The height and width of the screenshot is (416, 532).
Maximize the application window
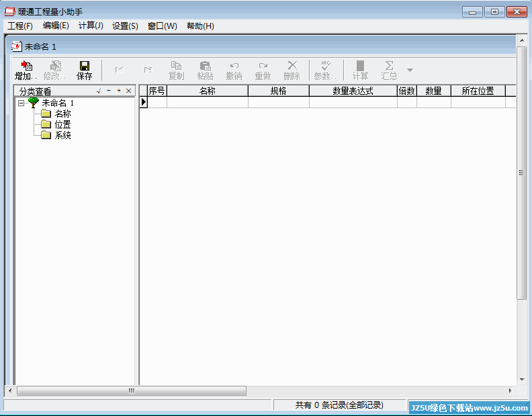[494, 12]
